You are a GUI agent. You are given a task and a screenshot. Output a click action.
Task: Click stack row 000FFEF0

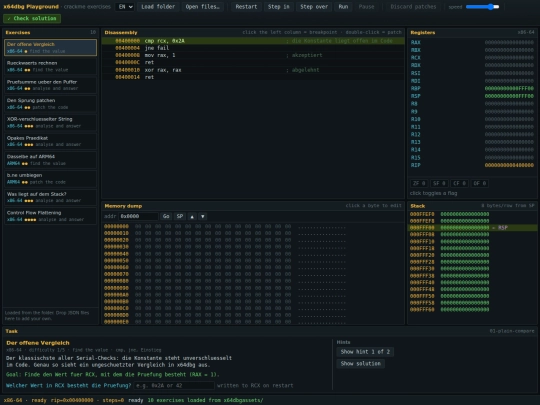click(472, 214)
